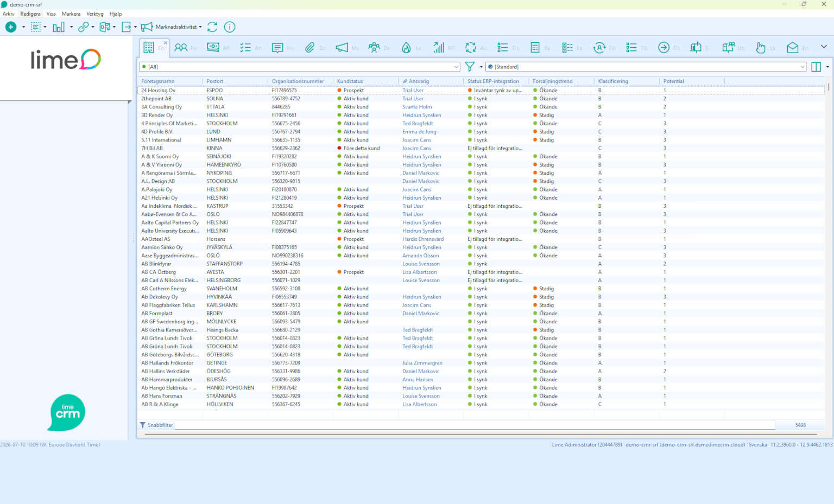834x504 pixels.
Task: Click in the Snabbfilter input field
Action: [475, 425]
